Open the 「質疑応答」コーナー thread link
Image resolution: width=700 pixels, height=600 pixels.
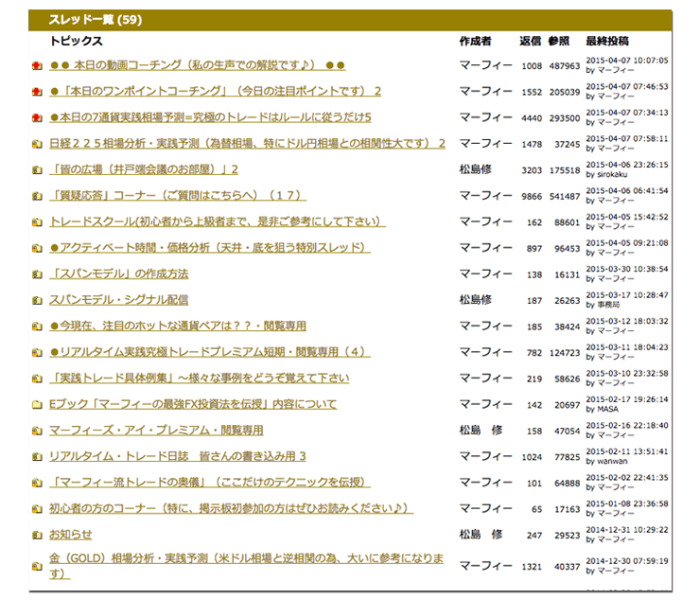point(175,196)
